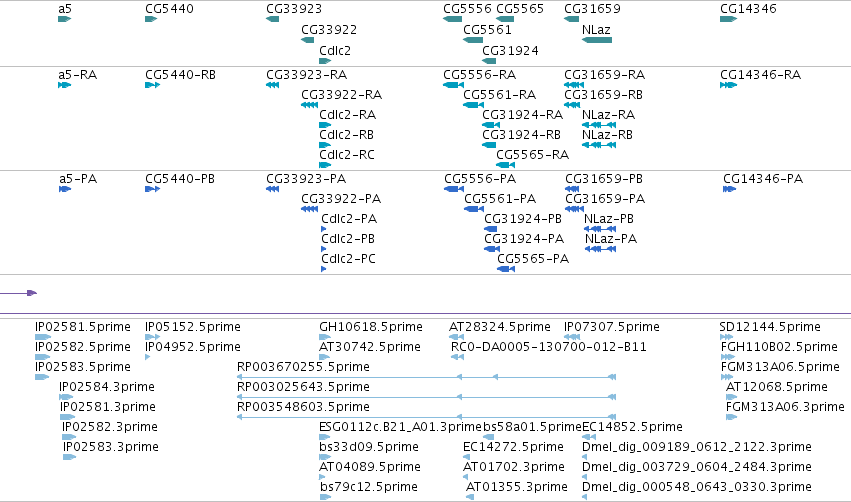Click label RC0-DA0005-130700-012-B11

pyautogui.click(x=549, y=347)
